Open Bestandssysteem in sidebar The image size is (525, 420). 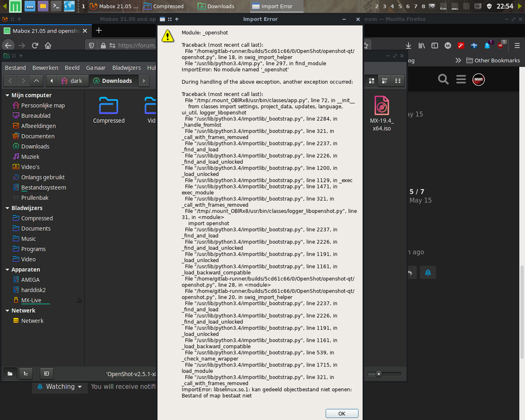43,187
